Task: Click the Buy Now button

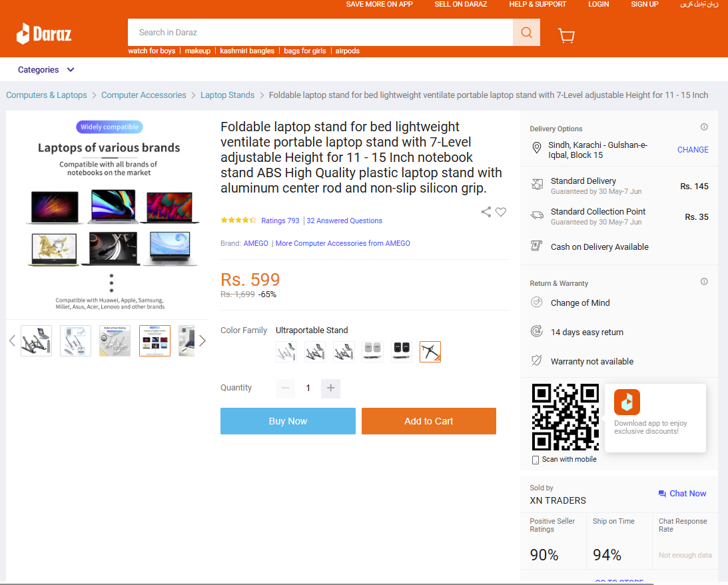Action: [288, 421]
